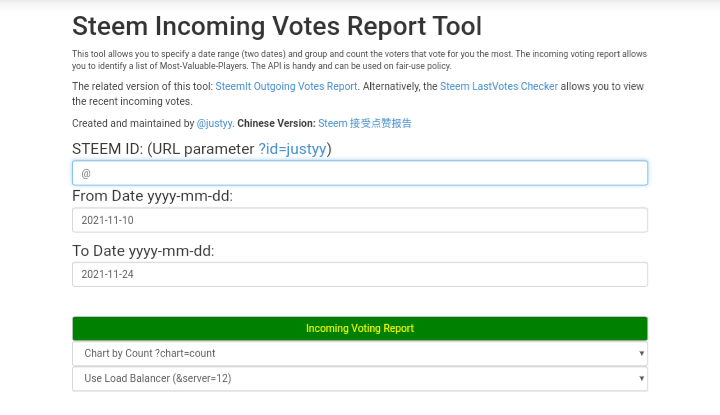Click the To Date yyyy-mm-dd label

tap(143, 250)
